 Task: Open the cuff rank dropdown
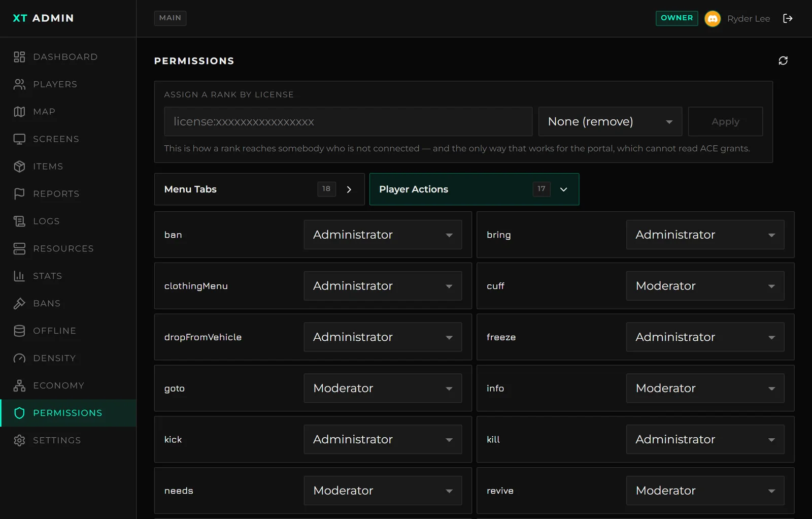tap(705, 286)
